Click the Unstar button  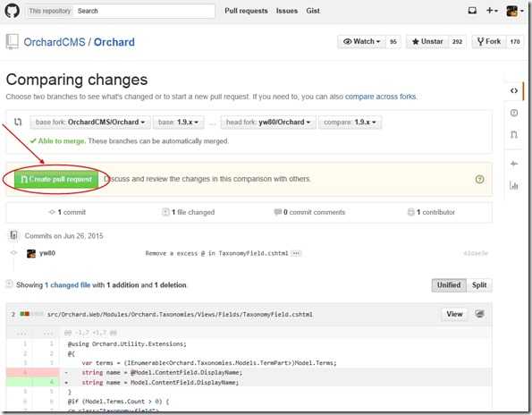427,41
